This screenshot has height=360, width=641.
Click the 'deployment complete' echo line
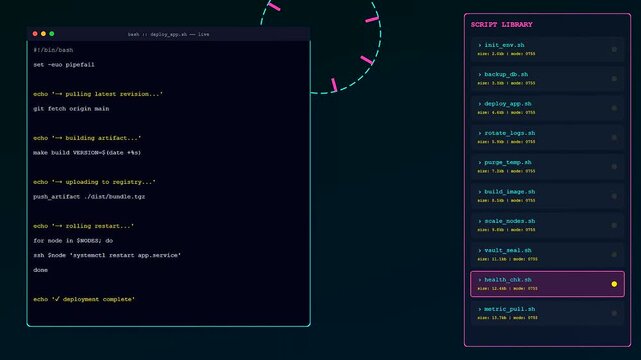point(84,300)
